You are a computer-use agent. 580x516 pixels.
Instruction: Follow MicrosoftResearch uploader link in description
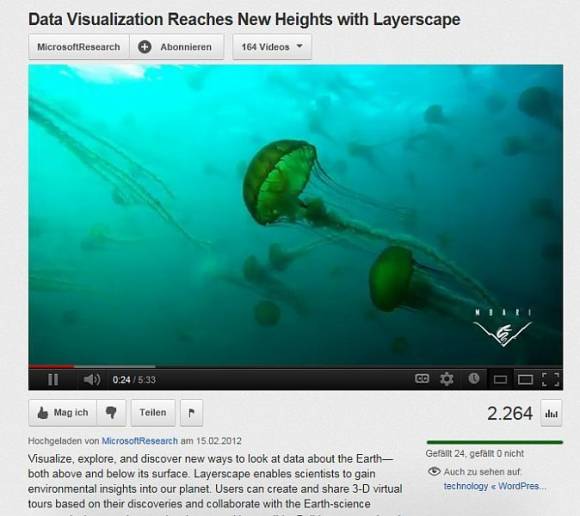140,441
